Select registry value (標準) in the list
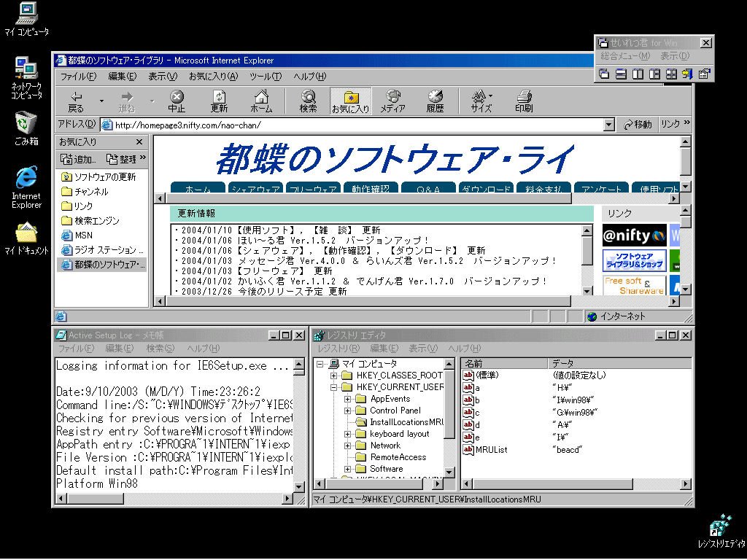 point(487,376)
